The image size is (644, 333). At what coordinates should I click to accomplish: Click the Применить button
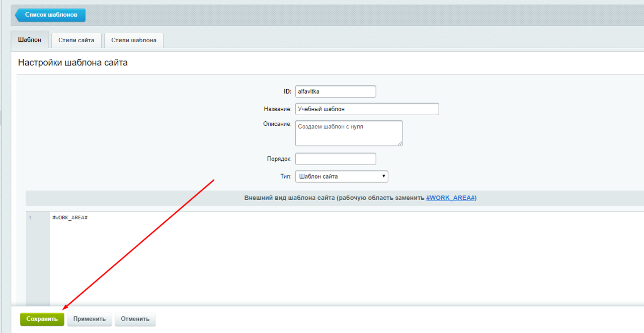pyautogui.click(x=90, y=319)
